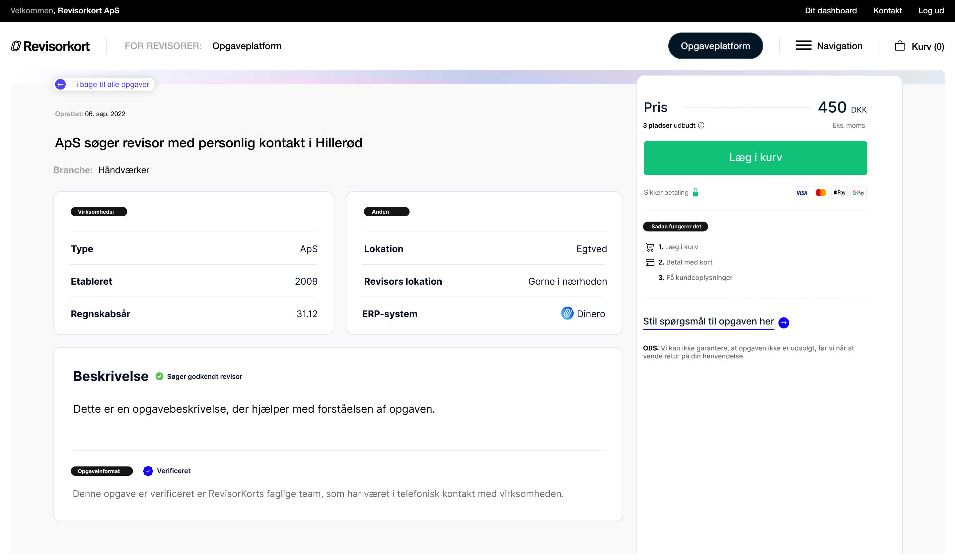Click the Anden tag
The image size is (955, 560).
click(387, 212)
